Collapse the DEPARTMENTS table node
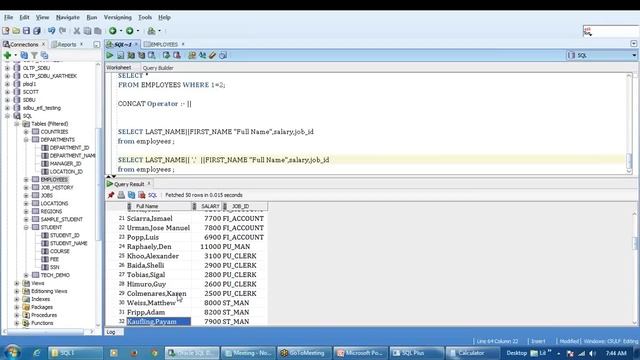Viewport: 640px width, 360px height. click(26, 140)
